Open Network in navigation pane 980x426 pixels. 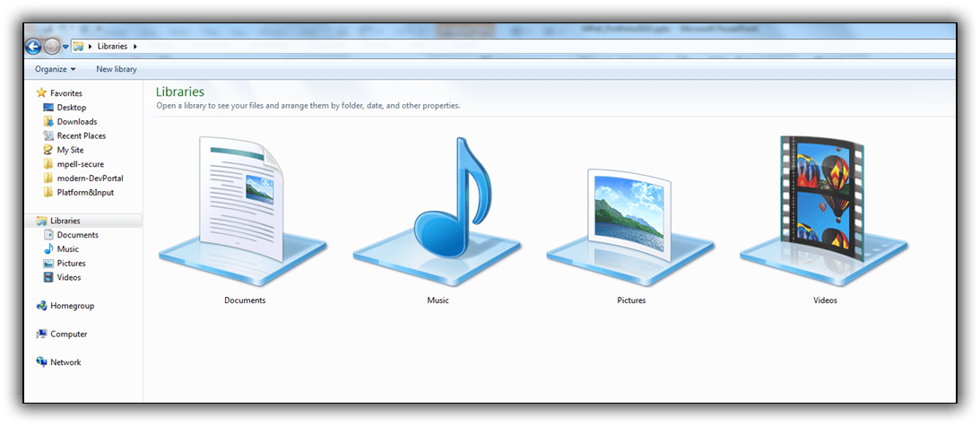[65, 362]
